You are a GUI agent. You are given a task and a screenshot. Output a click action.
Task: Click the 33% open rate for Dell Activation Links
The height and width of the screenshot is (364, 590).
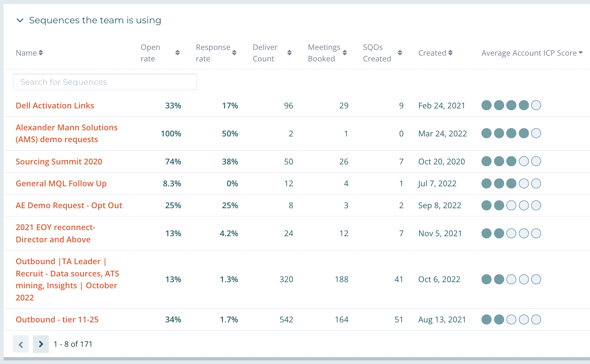[173, 106]
